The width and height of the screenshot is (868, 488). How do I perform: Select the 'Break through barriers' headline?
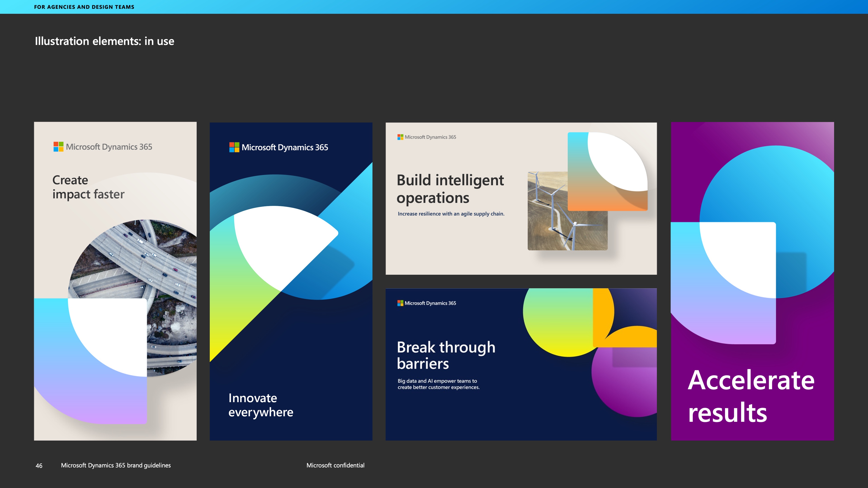pyautogui.click(x=446, y=355)
